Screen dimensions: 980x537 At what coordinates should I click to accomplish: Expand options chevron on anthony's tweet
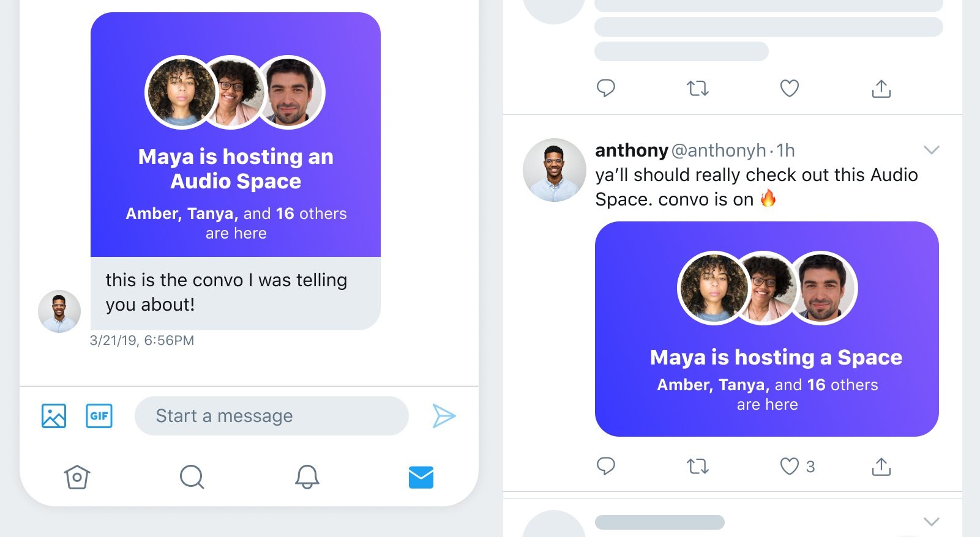pyautogui.click(x=931, y=150)
